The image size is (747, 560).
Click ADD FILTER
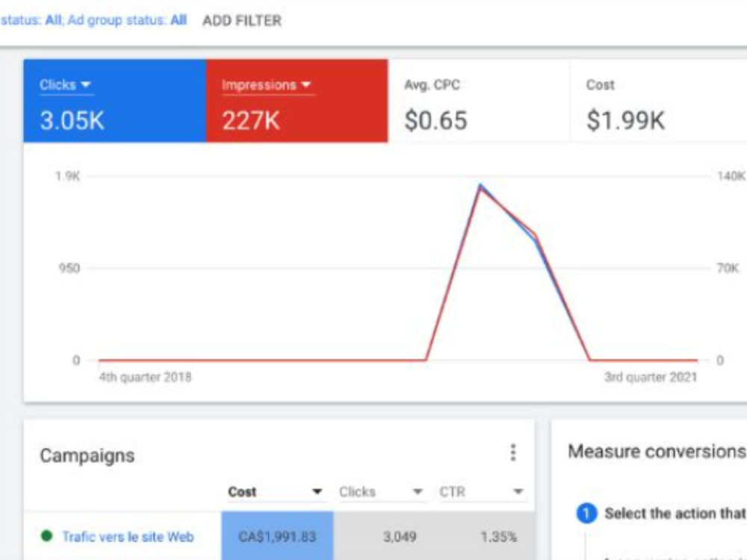242,21
